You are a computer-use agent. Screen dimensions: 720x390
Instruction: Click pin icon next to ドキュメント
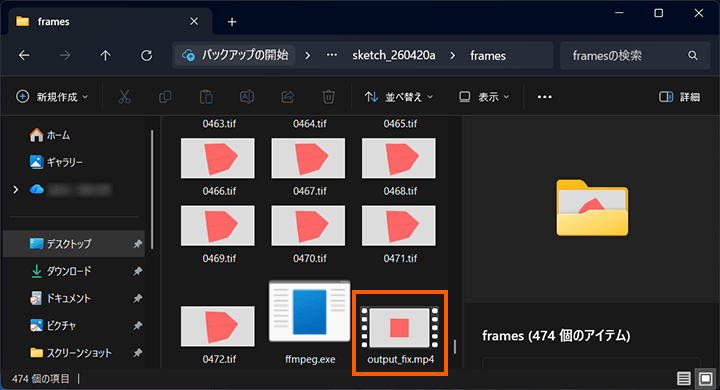click(137, 298)
